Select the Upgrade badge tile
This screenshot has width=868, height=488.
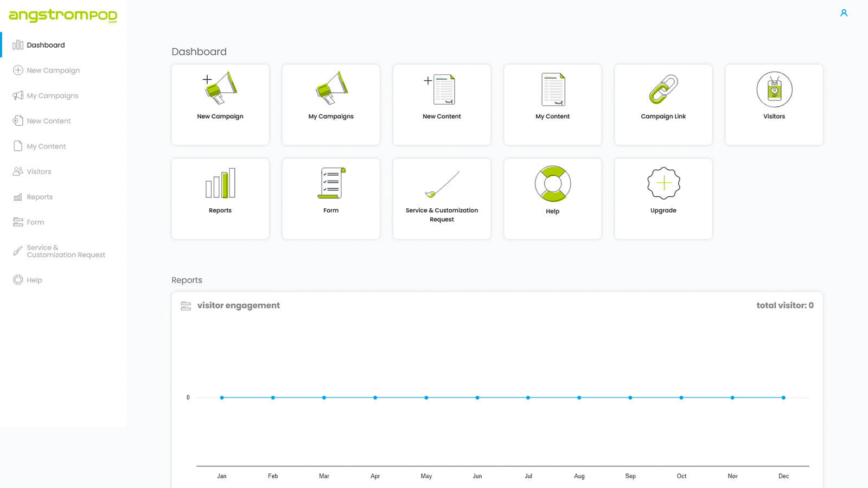point(663,198)
